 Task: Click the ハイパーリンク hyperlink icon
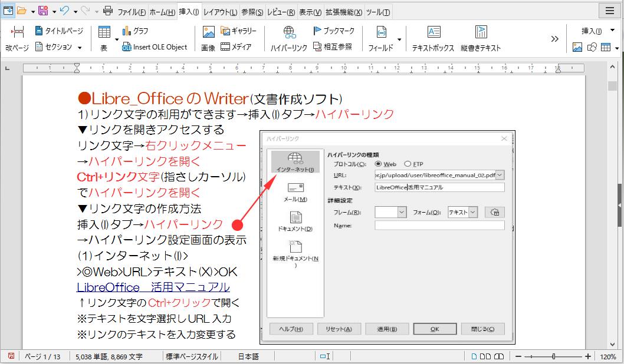[x=289, y=38]
